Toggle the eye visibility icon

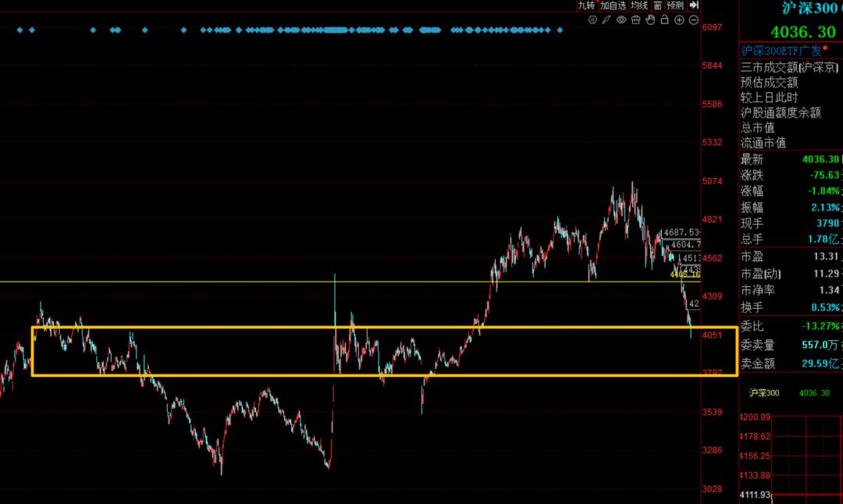pos(621,20)
